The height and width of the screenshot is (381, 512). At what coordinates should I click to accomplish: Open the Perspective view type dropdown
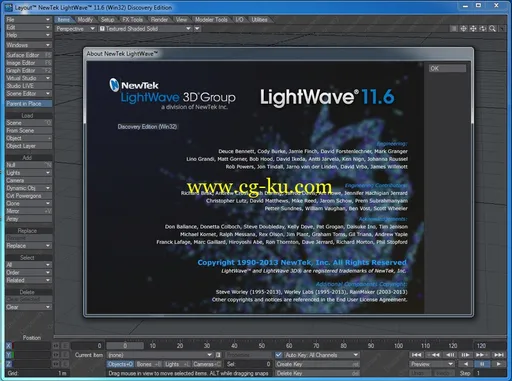click(x=75, y=29)
